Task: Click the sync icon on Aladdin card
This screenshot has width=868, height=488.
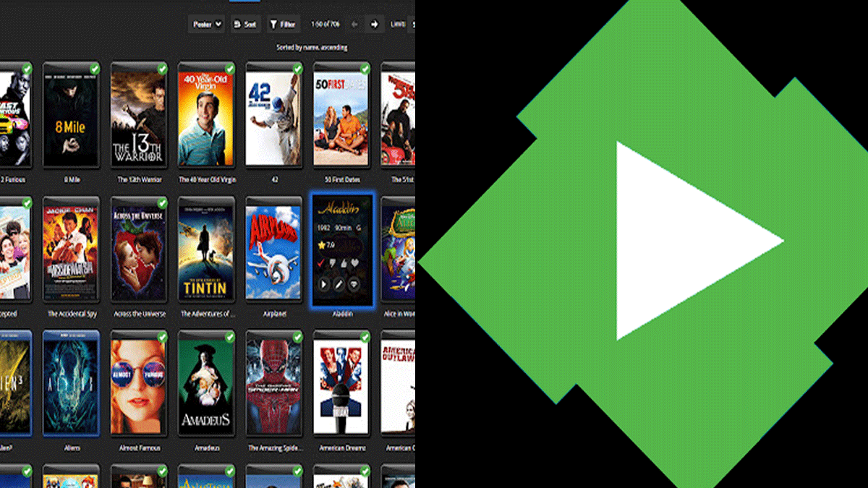Action: [x=354, y=284]
